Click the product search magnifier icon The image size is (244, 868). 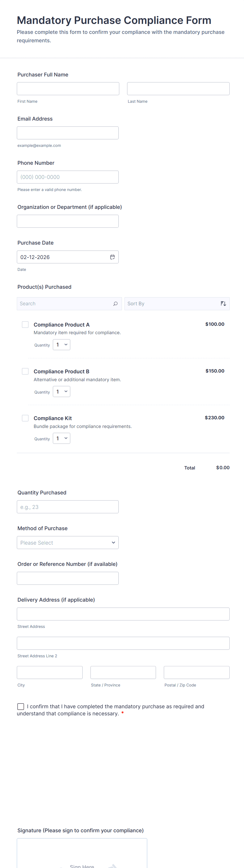point(115,304)
